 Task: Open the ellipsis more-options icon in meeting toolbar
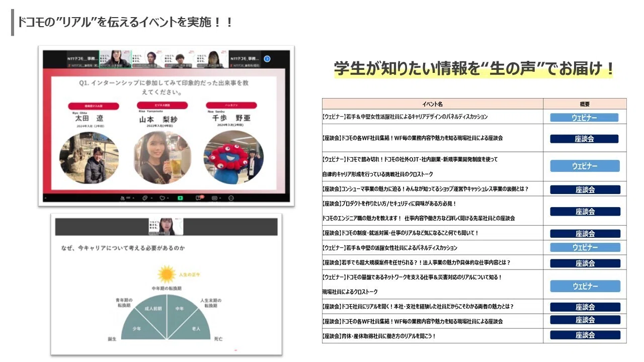click(231, 198)
